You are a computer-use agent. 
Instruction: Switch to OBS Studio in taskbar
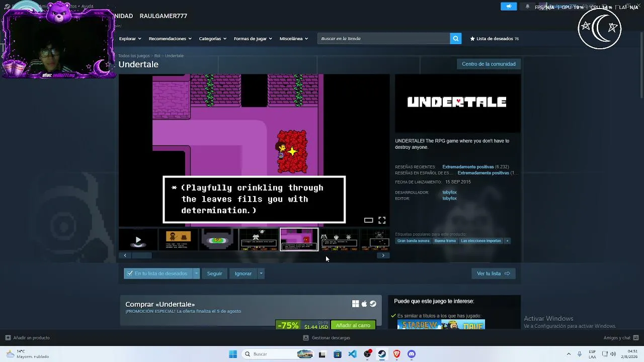point(367,354)
